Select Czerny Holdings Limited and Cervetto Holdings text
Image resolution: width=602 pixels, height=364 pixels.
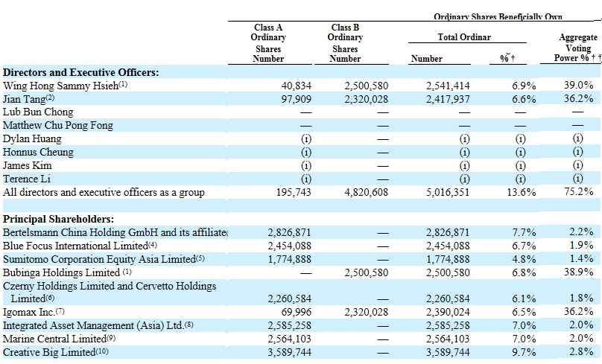110,286
